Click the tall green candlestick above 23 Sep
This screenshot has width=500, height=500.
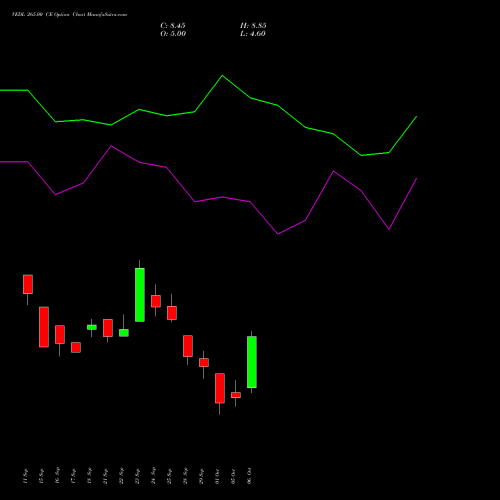[140, 295]
